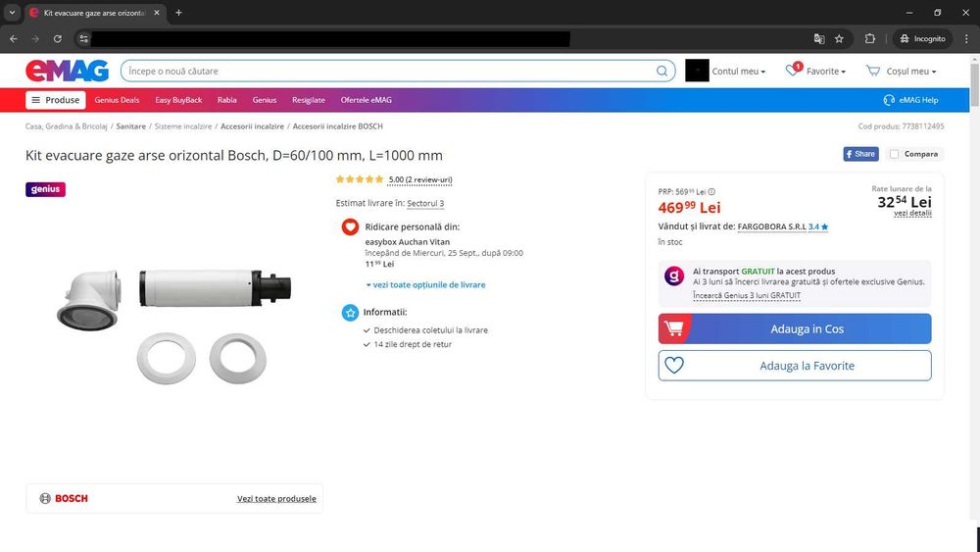Screen dimensions: 980x552
Task: Select the Resigilate menu item
Action: (309, 100)
